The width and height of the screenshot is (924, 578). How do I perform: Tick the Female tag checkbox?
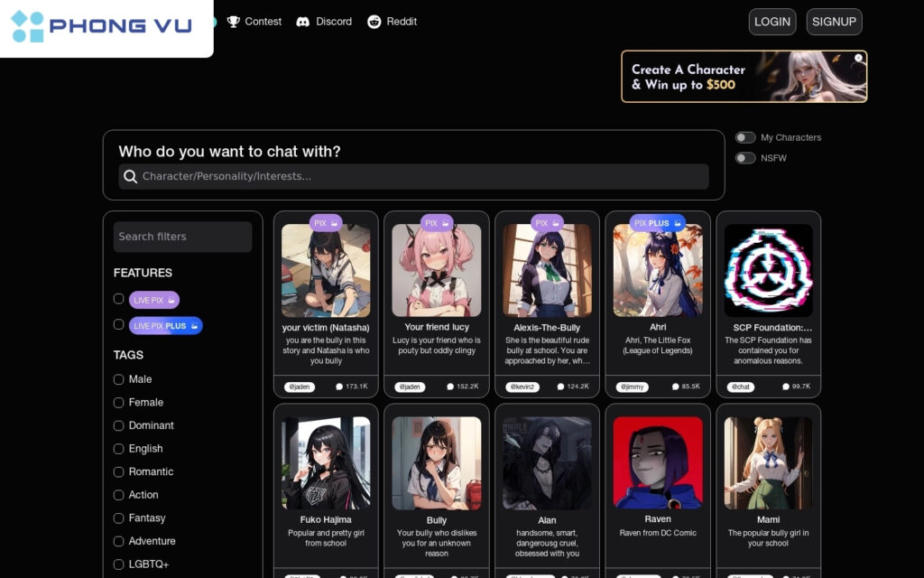coord(119,403)
